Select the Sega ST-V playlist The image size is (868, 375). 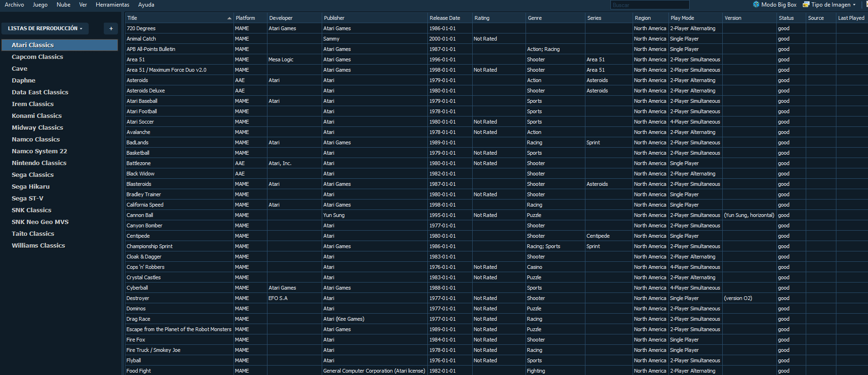27,198
